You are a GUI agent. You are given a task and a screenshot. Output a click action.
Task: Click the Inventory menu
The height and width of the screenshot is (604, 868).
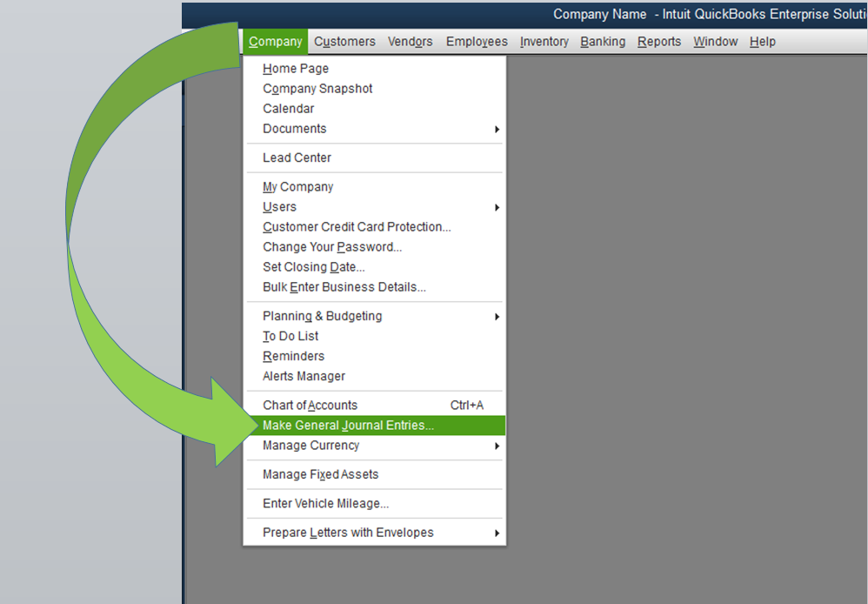[x=544, y=42]
